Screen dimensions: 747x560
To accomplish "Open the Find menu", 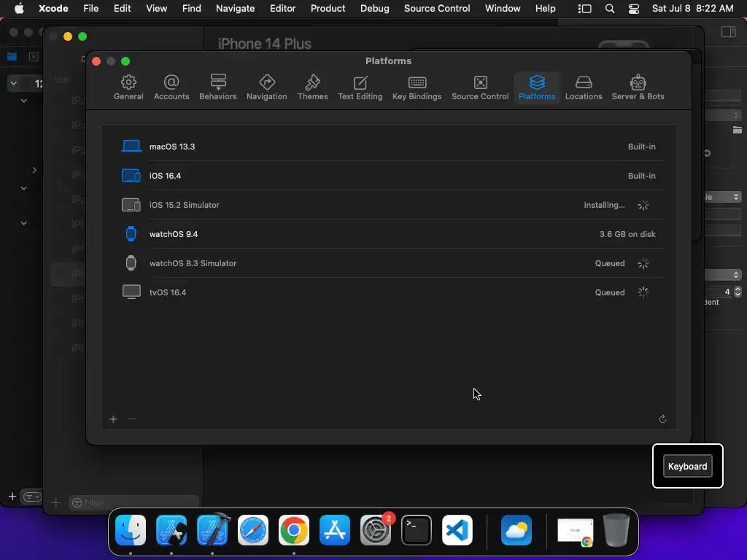I will click(x=192, y=9).
